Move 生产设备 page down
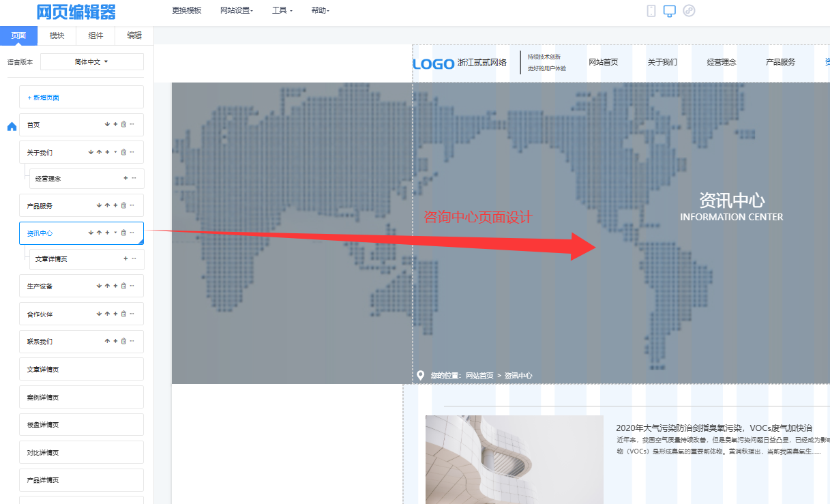The image size is (830, 504). (99, 286)
